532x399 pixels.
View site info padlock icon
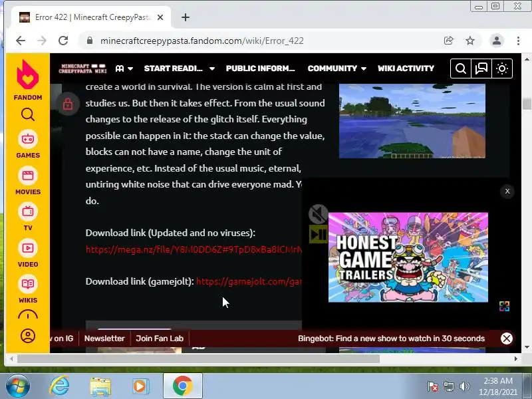pos(90,41)
